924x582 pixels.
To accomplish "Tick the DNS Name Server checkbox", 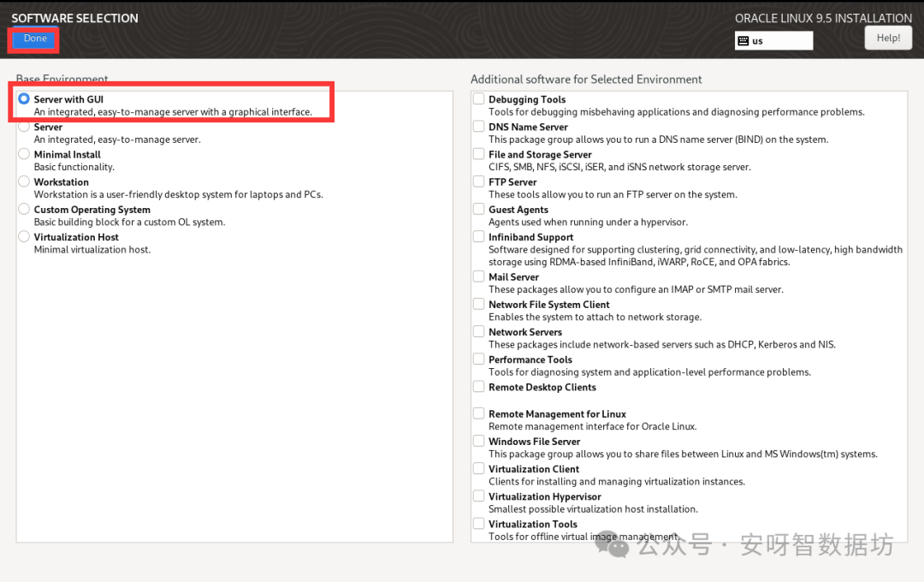I will pyautogui.click(x=478, y=126).
